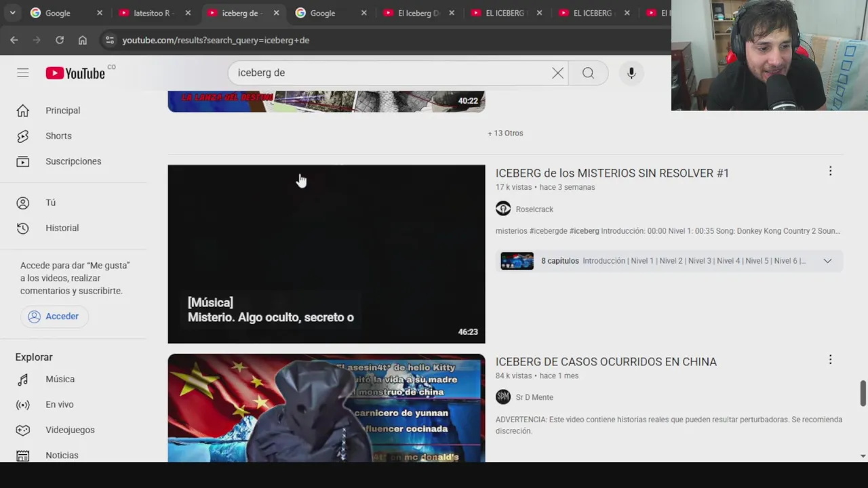Open Sr D Mente channel name
The width and height of the screenshot is (868, 488).
pos(534,398)
